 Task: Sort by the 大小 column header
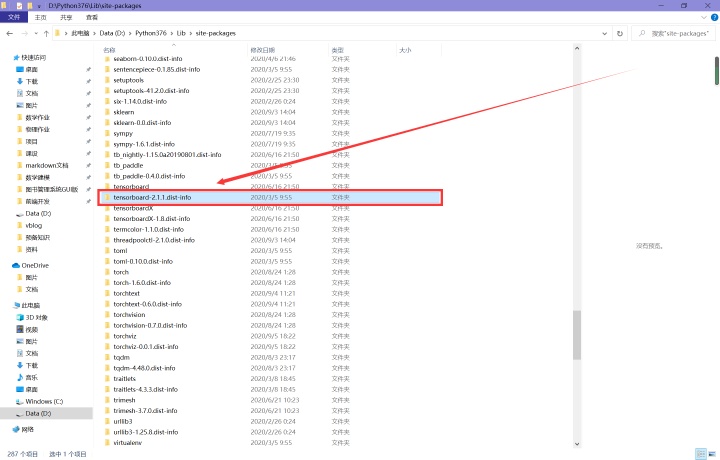click(x=405, y=50)
